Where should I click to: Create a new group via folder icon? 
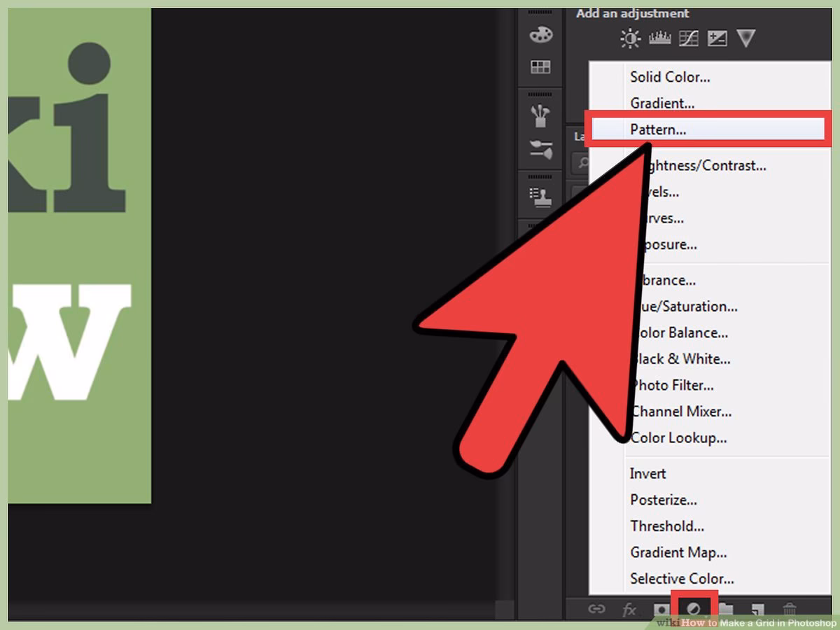726,609
